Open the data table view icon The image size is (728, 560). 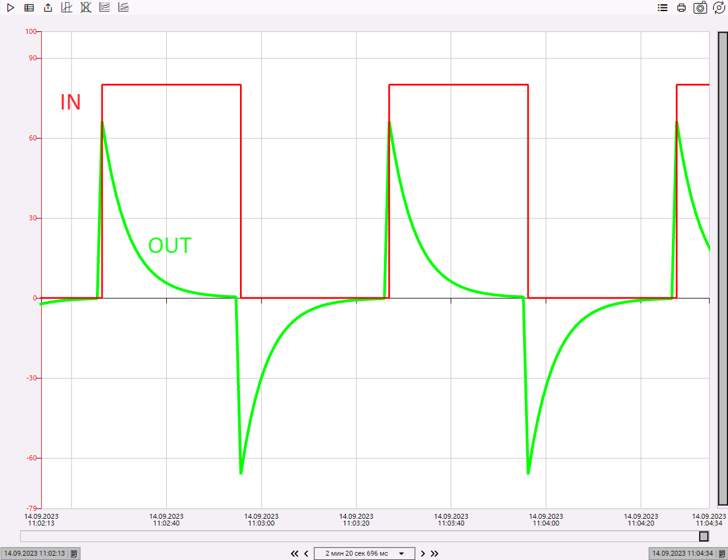[x=29, y=8]
